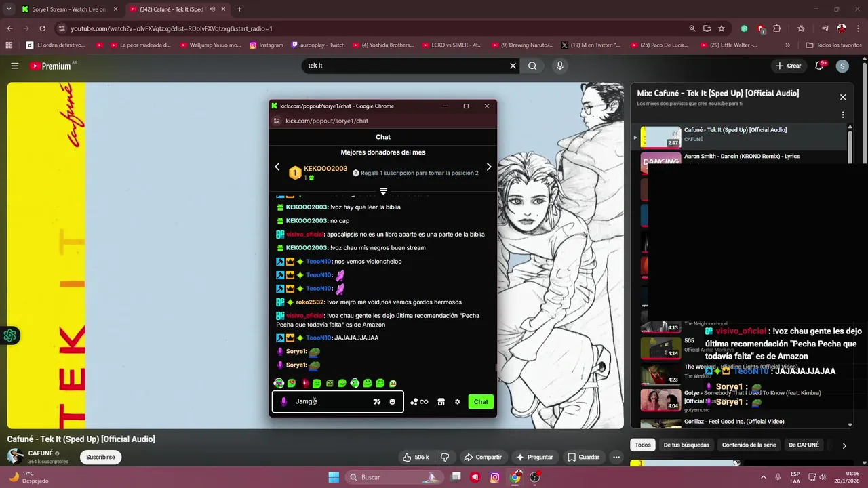Image resolution: width=868 pixels, height=488 pixels.
Task: Click username roko2532 in chat
Action: pos(311,302)
